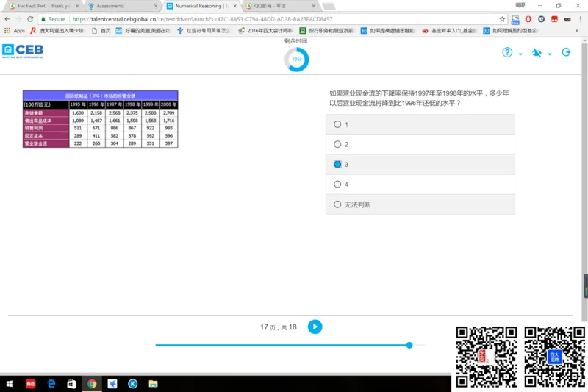Screen dimensions: 588x392
Task: Open the red app in the taskbar
Action: 30,384
